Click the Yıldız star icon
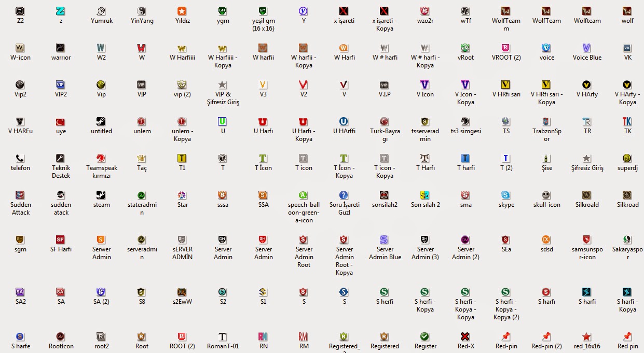644x353 pixels. pos(182,11)
